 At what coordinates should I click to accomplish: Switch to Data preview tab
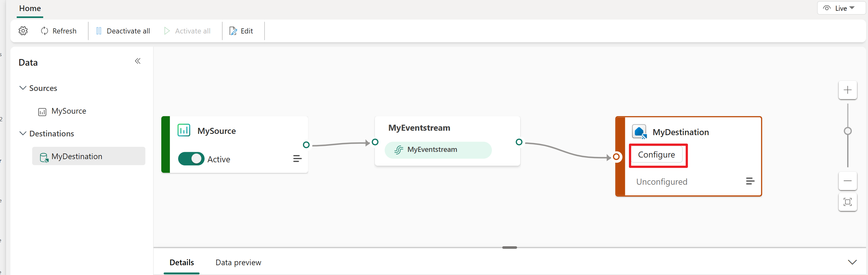point(238,262)
